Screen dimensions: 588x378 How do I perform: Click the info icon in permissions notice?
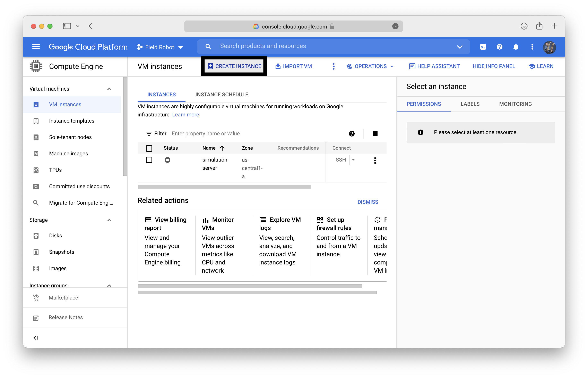pos(420,132)
